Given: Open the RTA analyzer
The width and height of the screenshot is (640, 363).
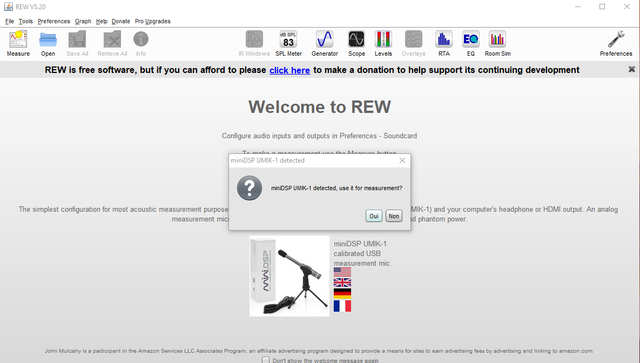Looking at the screenshot, I should (x=444, y=43).
